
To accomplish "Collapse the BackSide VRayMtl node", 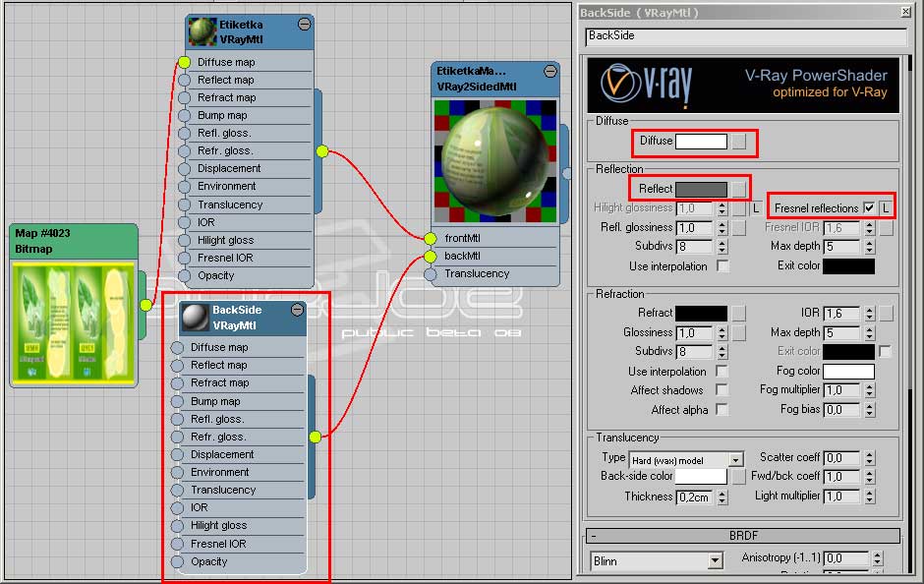I will (297, 311).
